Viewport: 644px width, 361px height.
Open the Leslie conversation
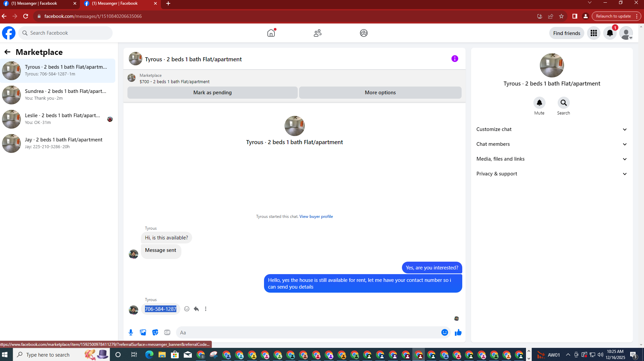point(58,119)
